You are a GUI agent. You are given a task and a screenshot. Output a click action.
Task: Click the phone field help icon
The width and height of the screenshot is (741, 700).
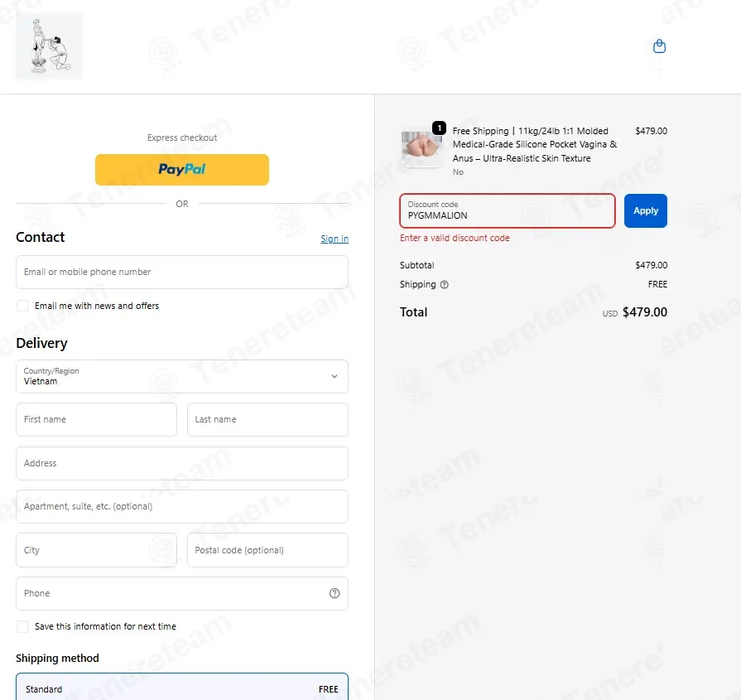[334, 593]
